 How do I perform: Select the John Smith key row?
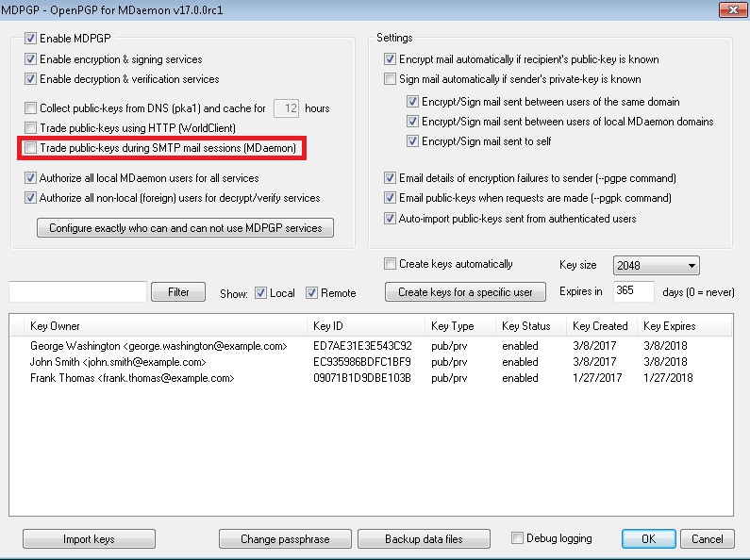pos(371,362)
